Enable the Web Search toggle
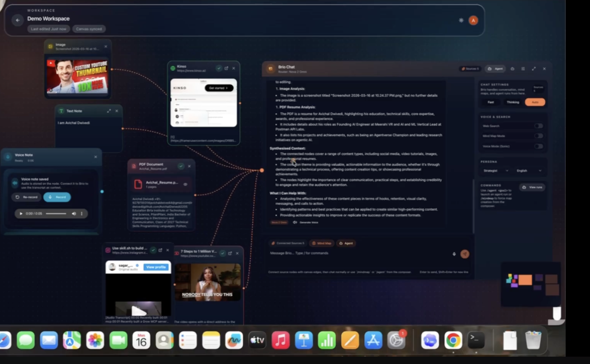This screenshot has width=590, height=364. [x=538, y=126]
